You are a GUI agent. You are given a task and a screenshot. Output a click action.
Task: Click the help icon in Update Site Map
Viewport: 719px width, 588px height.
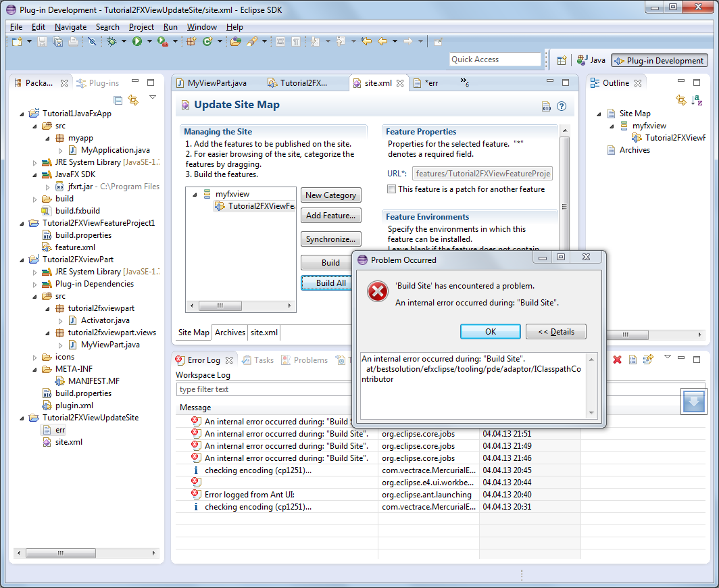[x=562, y=106]
